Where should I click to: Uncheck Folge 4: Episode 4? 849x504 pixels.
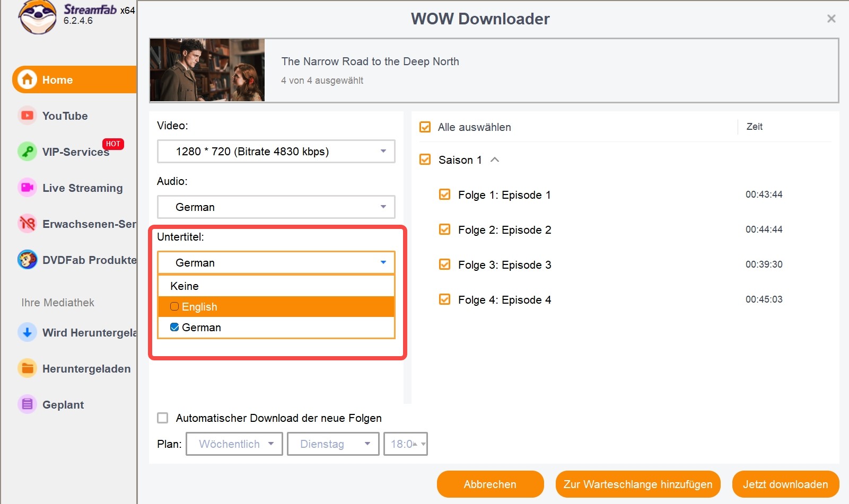444,299
